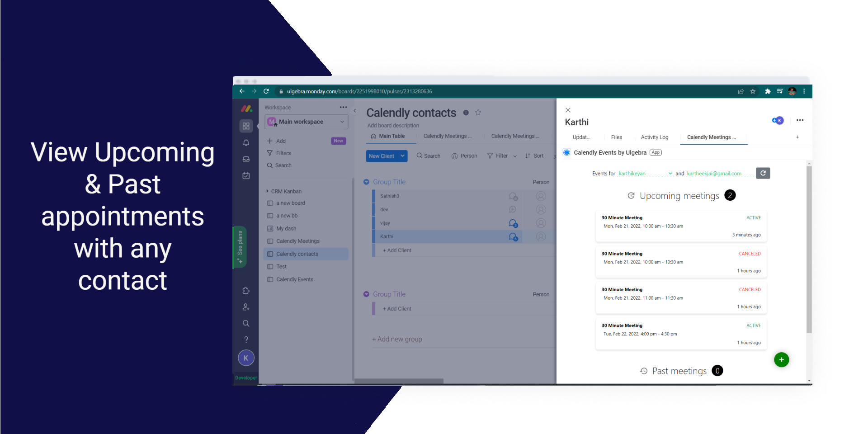
Task: Open notifications bell icon
Action: coord(246,142)
